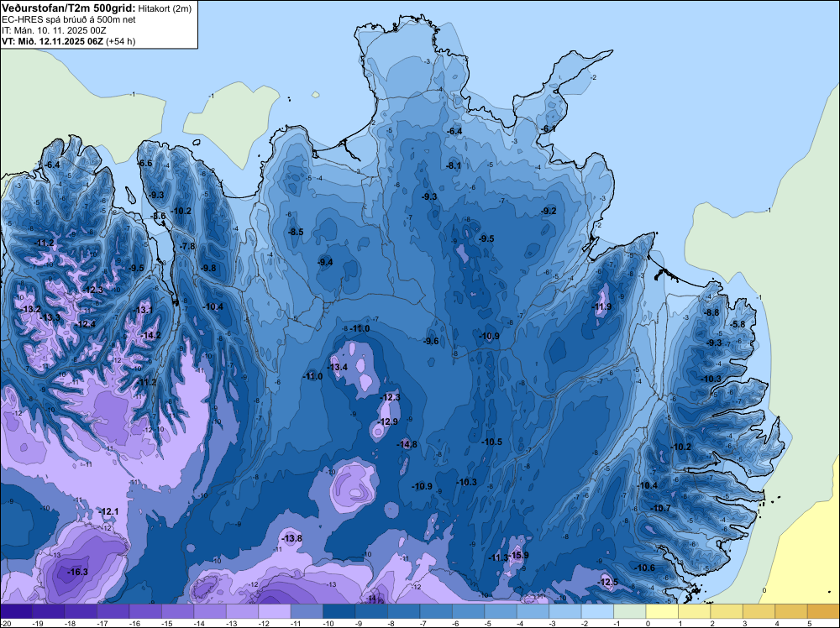Click the 'VT: Mið. 12.11.2025 06Z' valid time
This screenshot has height=628, width=840.
[52, 41]
